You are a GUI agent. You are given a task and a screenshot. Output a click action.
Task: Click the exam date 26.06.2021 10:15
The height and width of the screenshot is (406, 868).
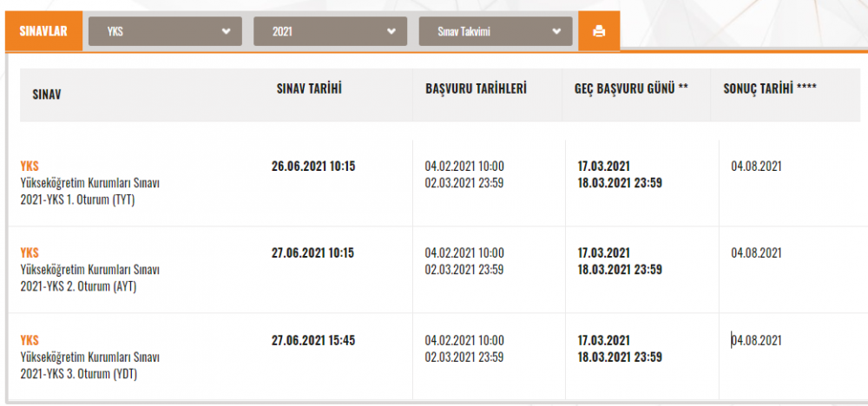(313, 166)
